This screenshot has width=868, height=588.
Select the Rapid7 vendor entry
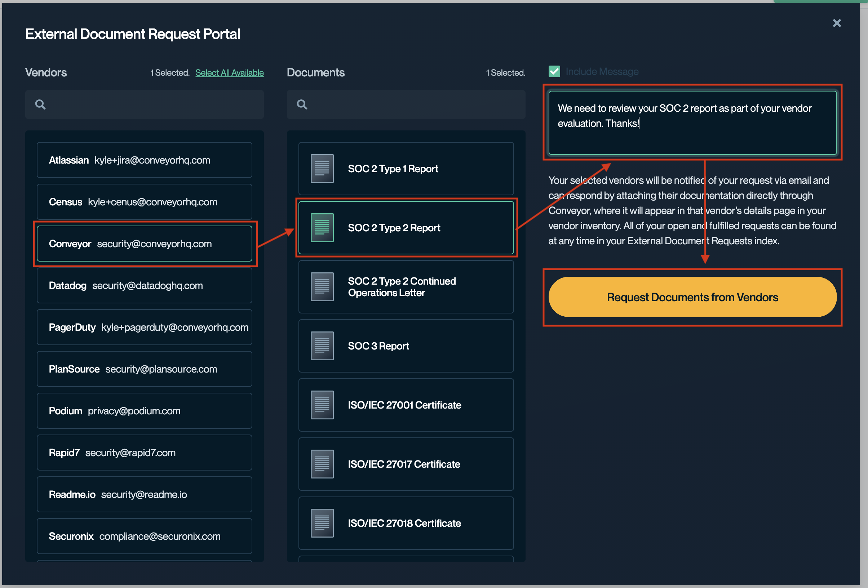(x=145, y=453)
